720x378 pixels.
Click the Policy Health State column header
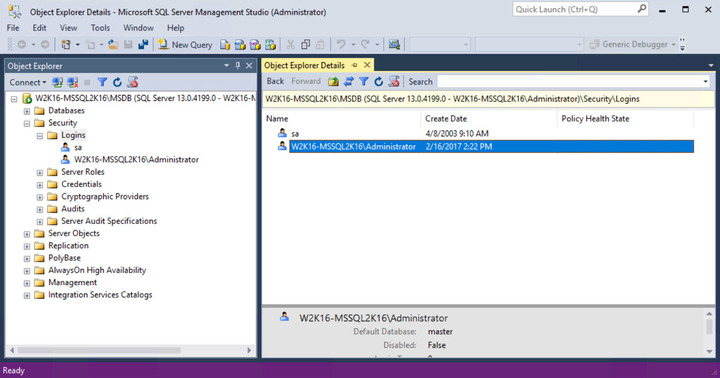point(625,118)
